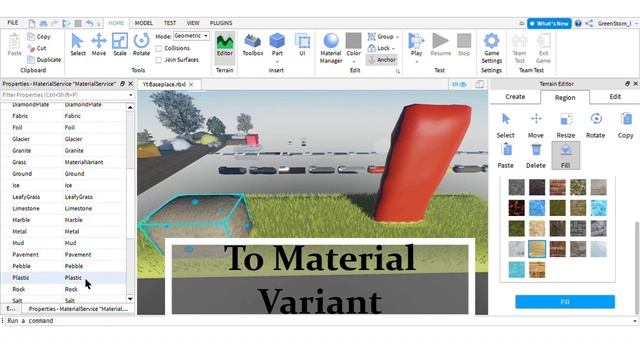Open the Mode Geometric dropdown

pos(191,36)
